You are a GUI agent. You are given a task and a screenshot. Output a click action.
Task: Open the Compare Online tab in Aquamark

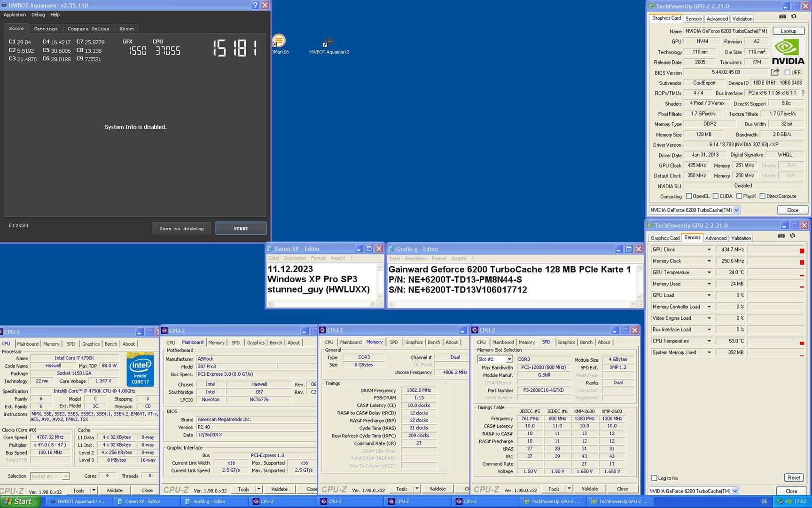[x=88, y=29]
